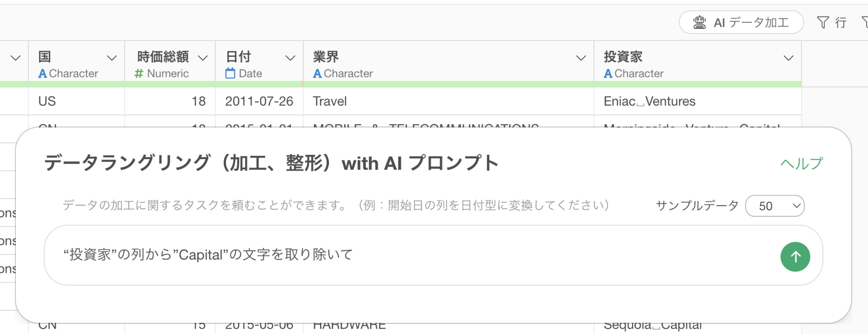The height and width of the screenshot is (334, 868).
Task: Click the calendar Date icon under 日付
Action: coord(230,73)
